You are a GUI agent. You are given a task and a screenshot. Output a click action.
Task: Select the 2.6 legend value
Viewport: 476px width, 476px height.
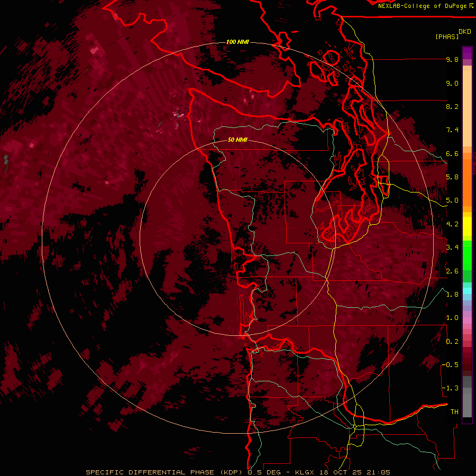click(x=452, y=271)
